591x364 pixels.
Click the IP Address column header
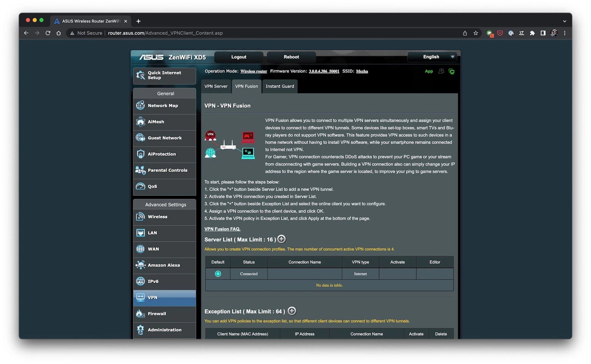[x=304, y=334]
